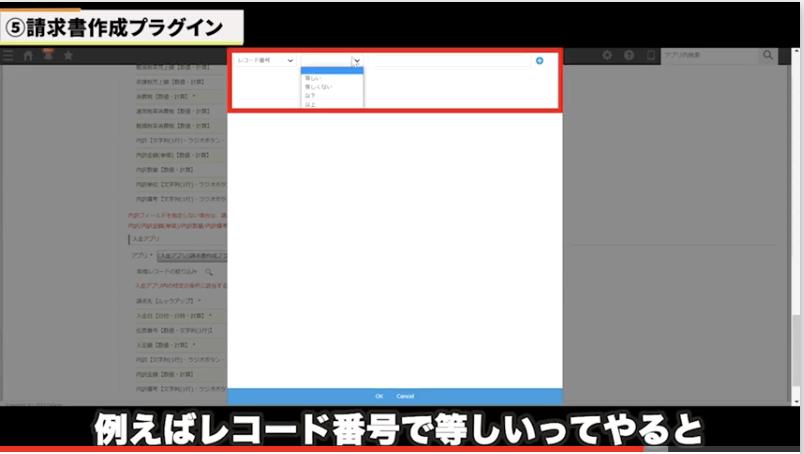The width and height of the screenshot is (804, 454).
Task: Choose 以上 in the operator list
Action: pos(310,104)
